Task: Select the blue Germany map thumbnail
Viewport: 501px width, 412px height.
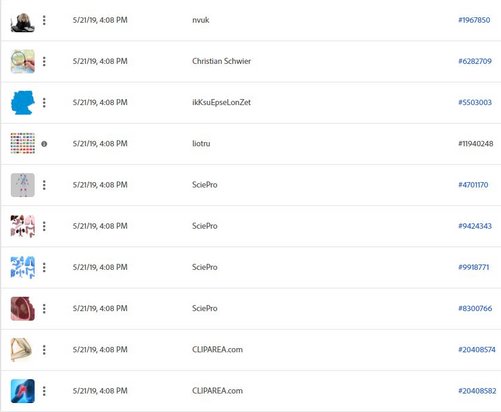Action: [23, 103]
